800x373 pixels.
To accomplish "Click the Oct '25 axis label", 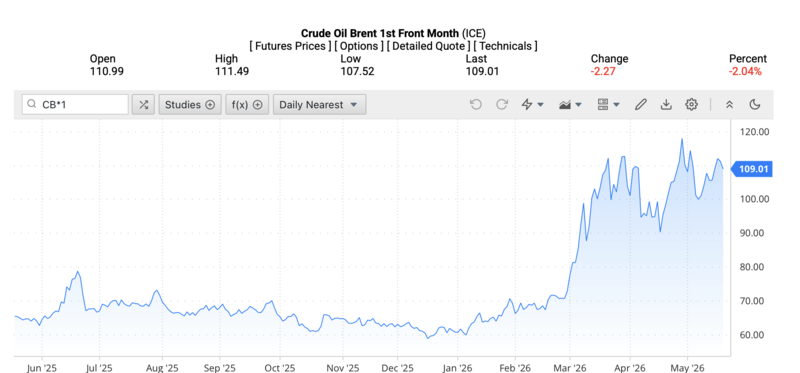I will pyautogui.click(x=280, y=367).
